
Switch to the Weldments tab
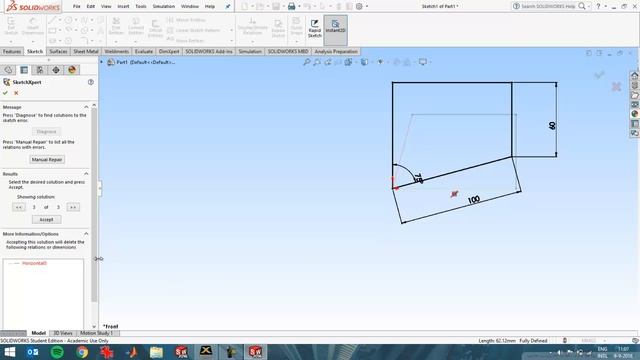(x=116, y=51)
